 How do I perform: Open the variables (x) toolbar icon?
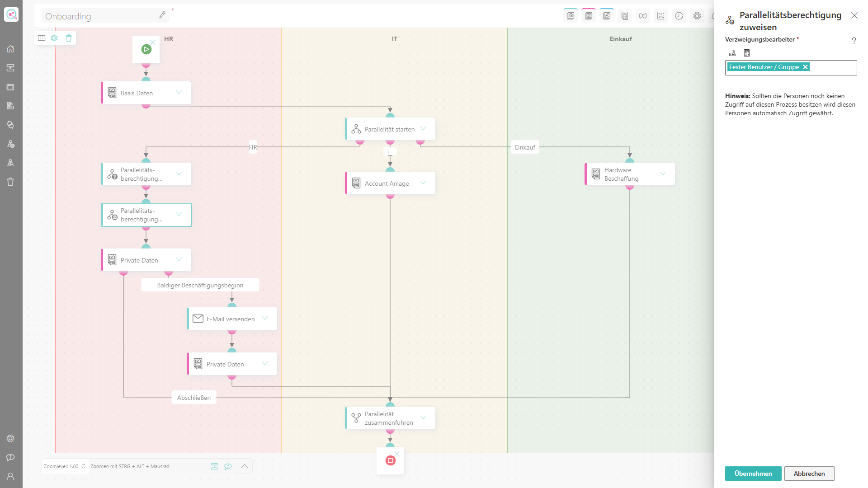pyautogui.click(x=643, y=16)
